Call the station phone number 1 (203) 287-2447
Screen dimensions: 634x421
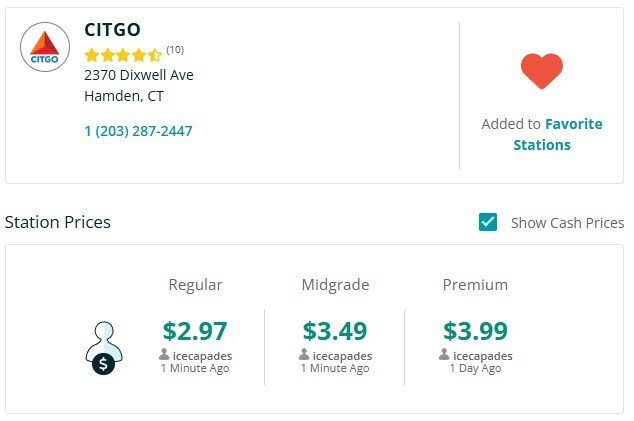pyautogui.click(x=138, y=131)
